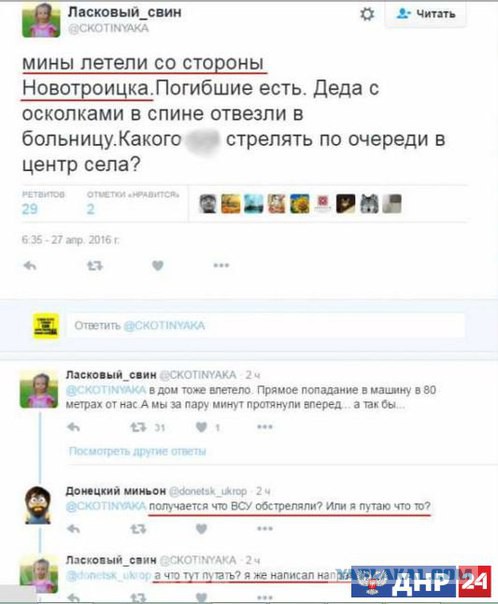Open Донецкий миньон profile name
498x604 pixels.
[x=116, y=491]
